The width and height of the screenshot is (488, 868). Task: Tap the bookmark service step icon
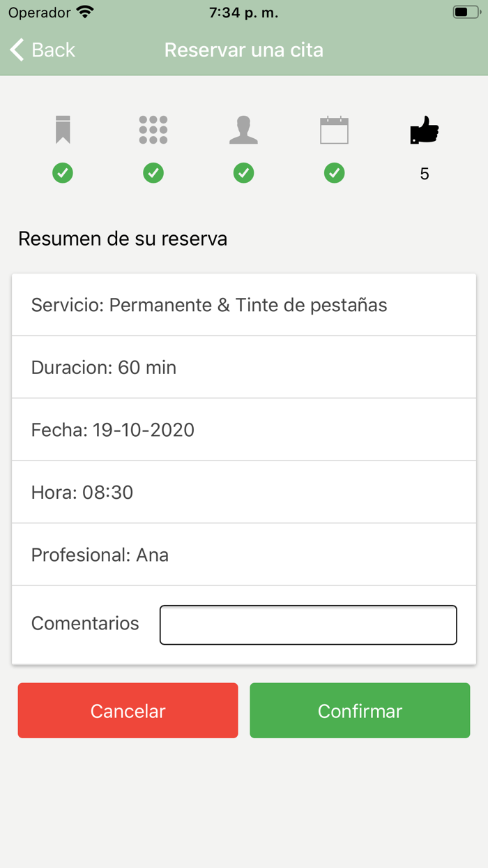point(63,130)
